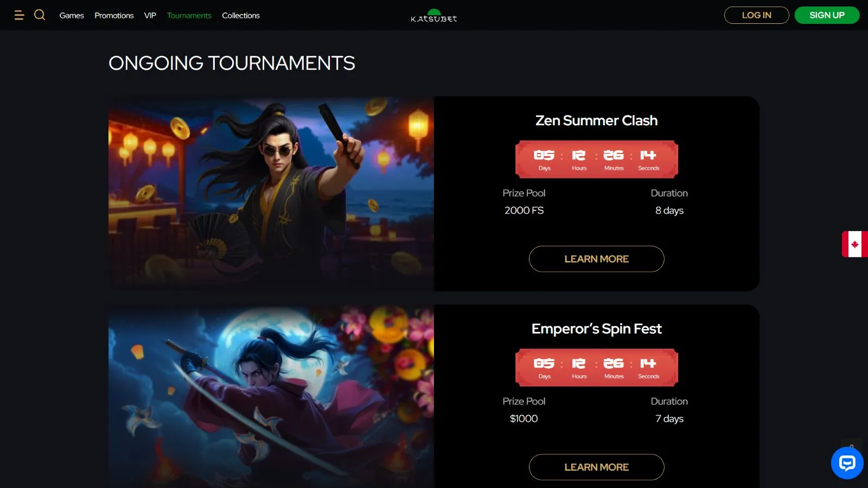This screenshot has height=488, width=868.
Task: Click LEARN MORE for Emperor's Spin Fest
Action: click(x=596, y=467)
